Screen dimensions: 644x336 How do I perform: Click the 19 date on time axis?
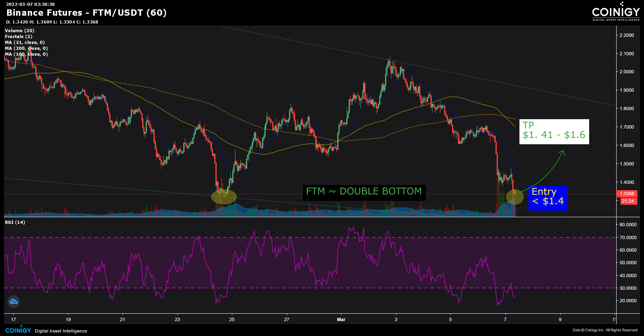[x=68, y=320]
